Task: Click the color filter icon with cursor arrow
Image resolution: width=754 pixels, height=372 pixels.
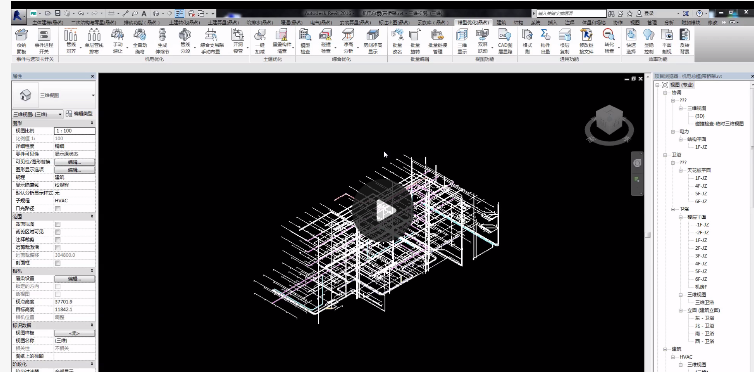Action: (586, 35)
